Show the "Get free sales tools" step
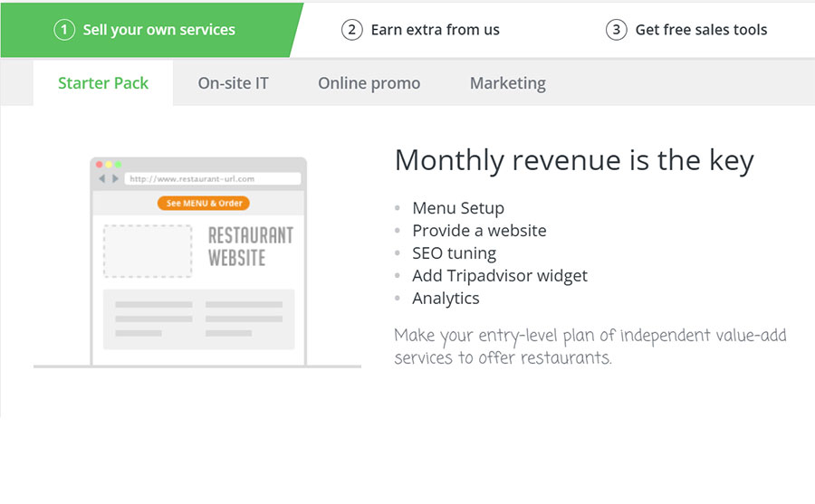This screenshot has height=504, width=815. coord(701,30)
